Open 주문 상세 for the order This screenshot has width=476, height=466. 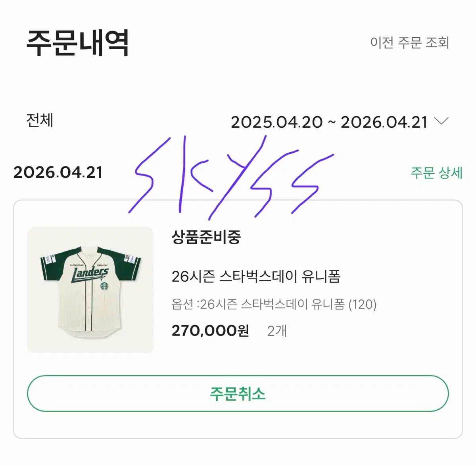[436, 173]
